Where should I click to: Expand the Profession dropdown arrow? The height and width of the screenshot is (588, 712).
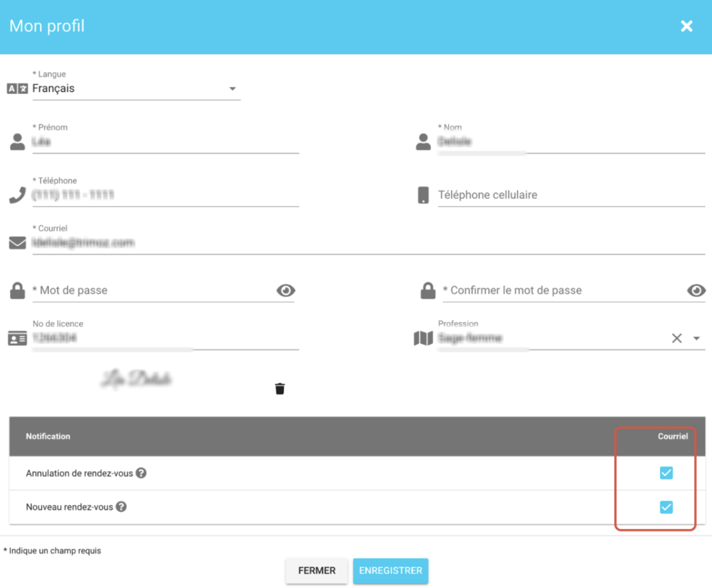point(697,338)
